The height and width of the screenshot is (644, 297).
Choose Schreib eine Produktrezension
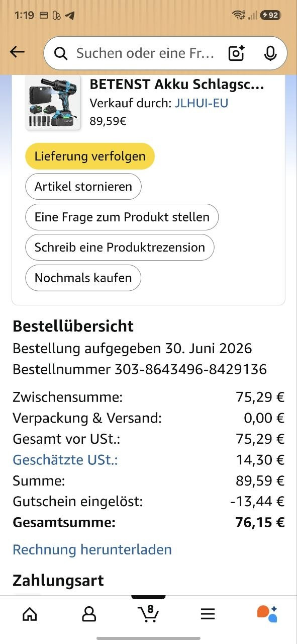pos(120,247)
